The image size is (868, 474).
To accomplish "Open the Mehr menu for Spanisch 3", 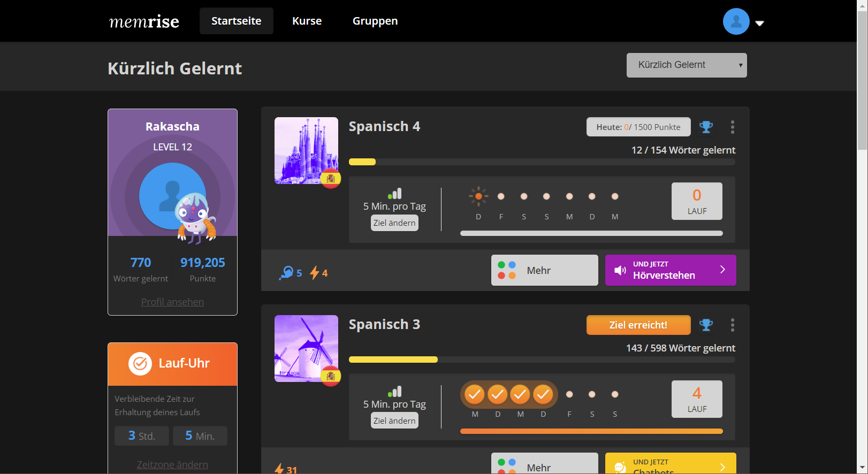I will [545, 463].
